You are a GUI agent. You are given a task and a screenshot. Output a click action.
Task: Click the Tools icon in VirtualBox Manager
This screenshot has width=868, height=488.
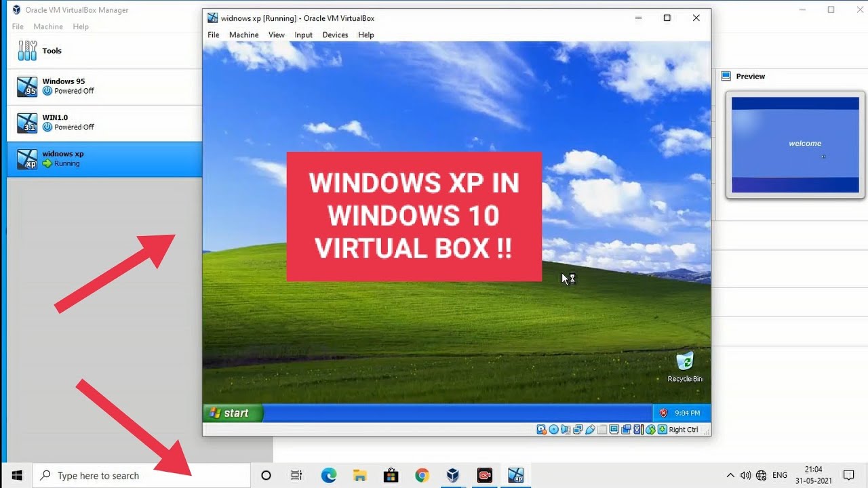[x=28, y=50]
